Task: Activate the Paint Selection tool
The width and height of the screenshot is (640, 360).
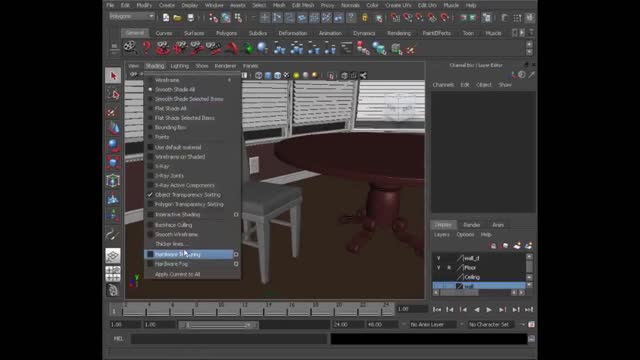Action: click(113, 111)
